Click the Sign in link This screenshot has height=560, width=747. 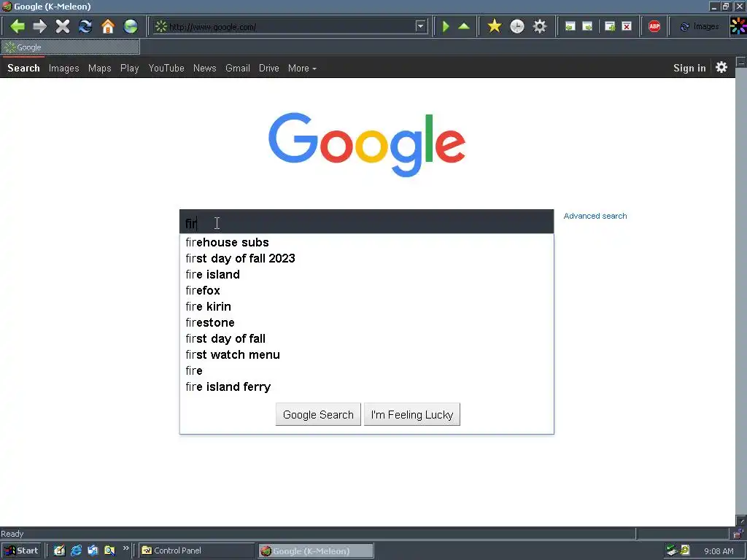click(x=689, y=68)
